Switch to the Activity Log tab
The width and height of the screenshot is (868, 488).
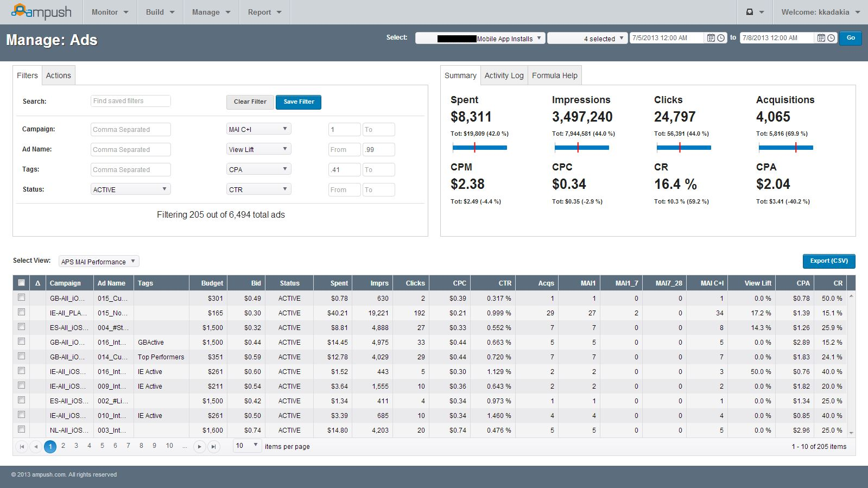[504, 75]
